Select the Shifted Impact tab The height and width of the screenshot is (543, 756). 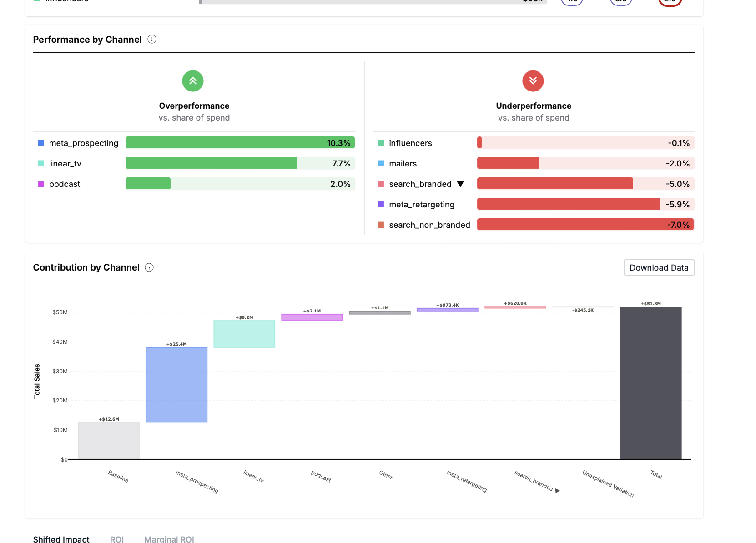coord(61,539)
